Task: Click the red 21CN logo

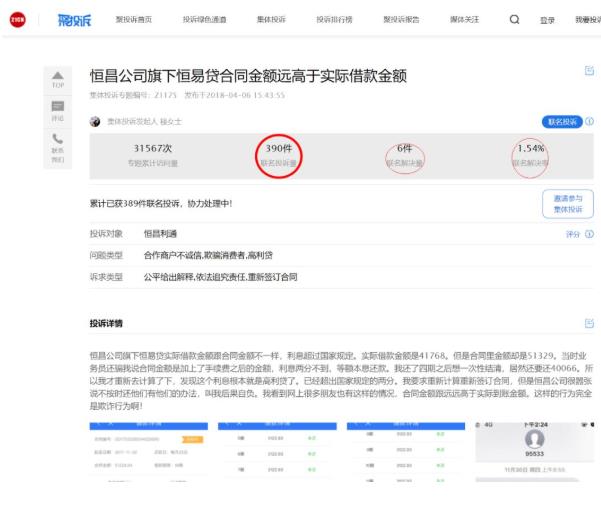Action: [18, 20]
